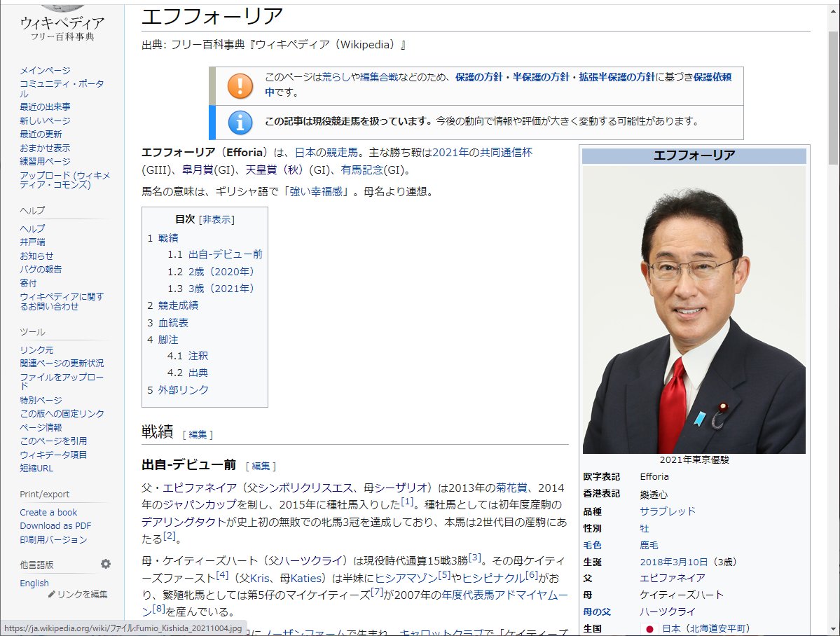Click the scrollbar down arrow
The image size is (840, 636).
834,629
